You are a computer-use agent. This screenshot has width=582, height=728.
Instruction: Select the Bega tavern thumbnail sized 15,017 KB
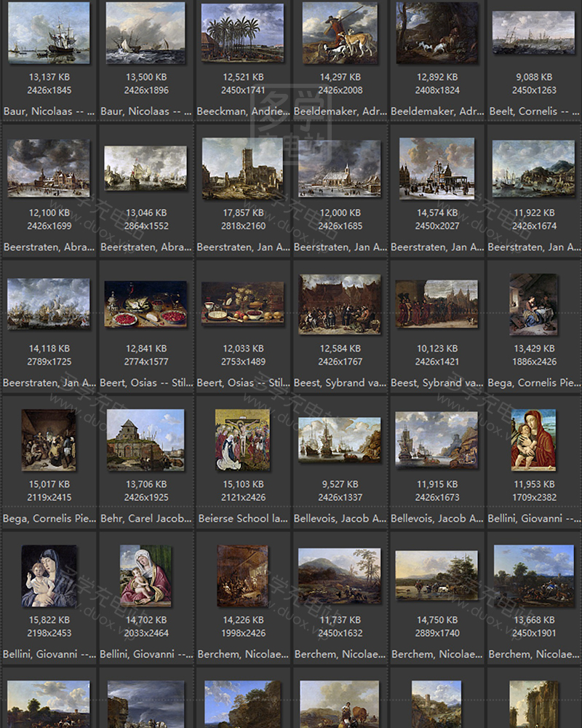[49, 440]
